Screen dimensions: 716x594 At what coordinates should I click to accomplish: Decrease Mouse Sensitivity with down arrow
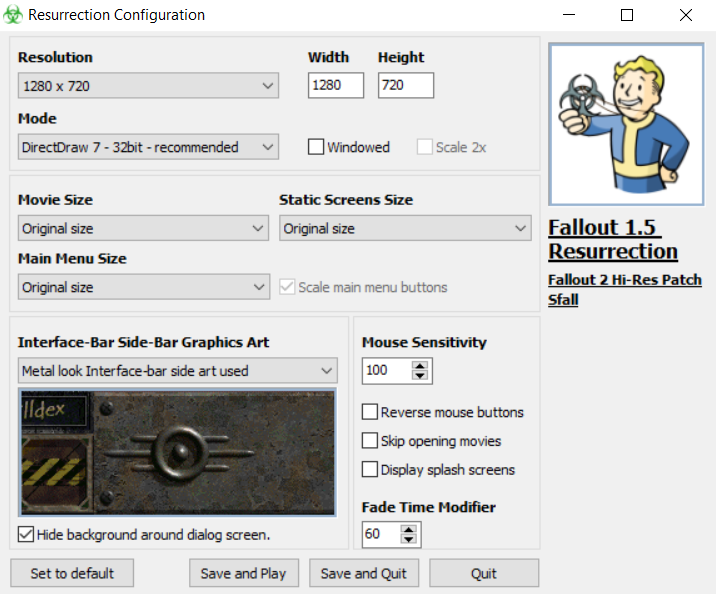420,376
